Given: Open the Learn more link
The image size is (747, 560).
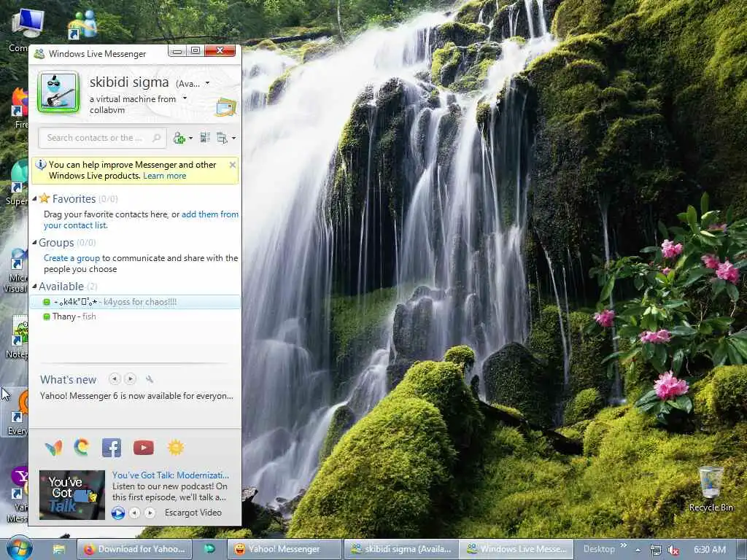Looking at the screenshot, I should pos(164,176).
